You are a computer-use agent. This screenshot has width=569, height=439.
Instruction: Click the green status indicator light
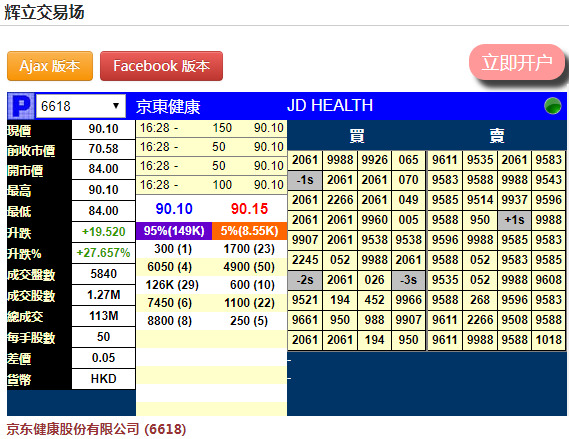tap(552, 106)
